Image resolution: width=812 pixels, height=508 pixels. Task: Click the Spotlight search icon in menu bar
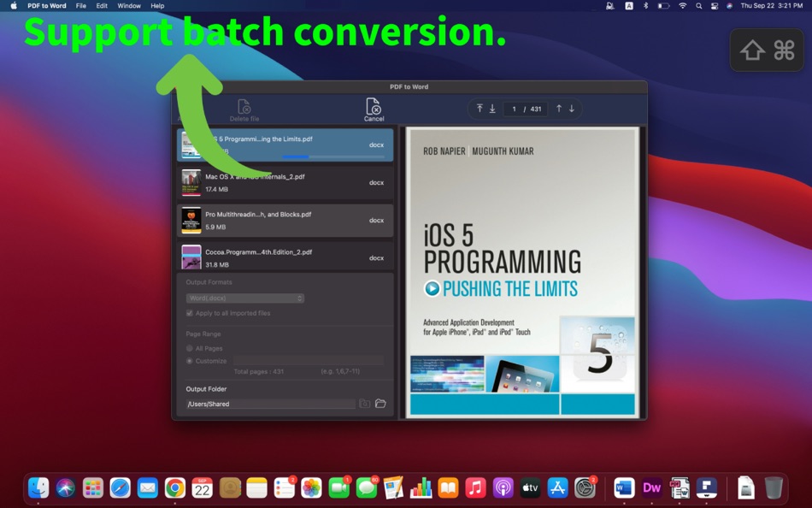click(x=698, y=6)
